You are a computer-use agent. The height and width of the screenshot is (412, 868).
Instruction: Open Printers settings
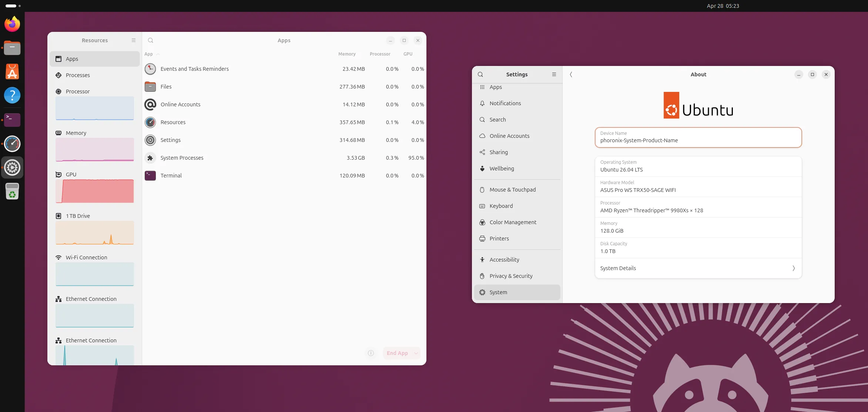[x=499, y=238]
